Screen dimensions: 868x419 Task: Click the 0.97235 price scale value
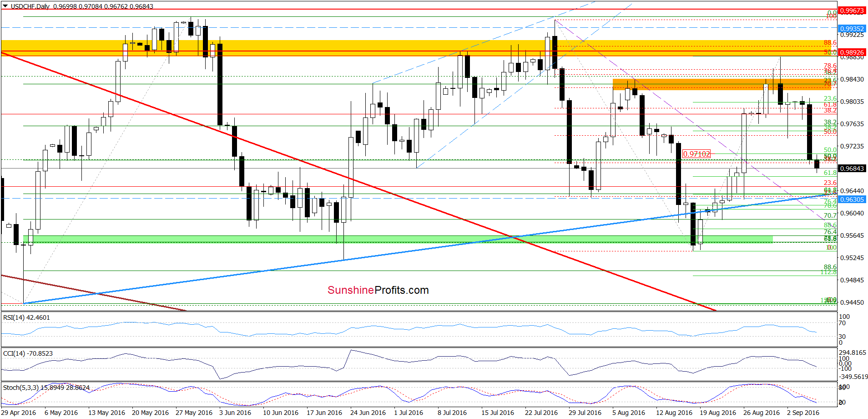click(x=852, y=146)
